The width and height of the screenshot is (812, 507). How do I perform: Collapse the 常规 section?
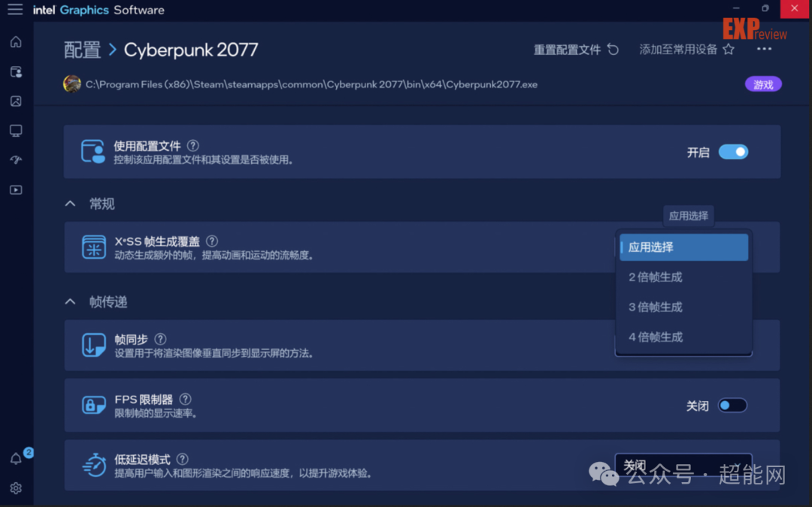click(x=71, y=204)
